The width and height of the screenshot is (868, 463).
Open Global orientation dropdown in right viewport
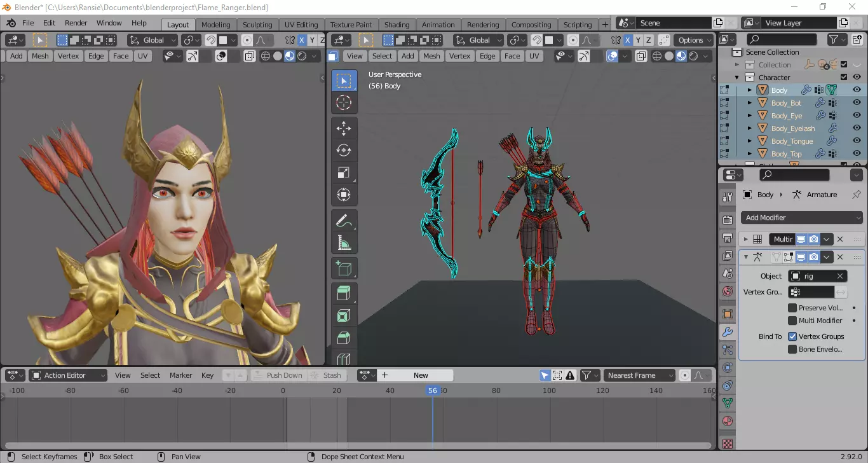pos(478,40)
